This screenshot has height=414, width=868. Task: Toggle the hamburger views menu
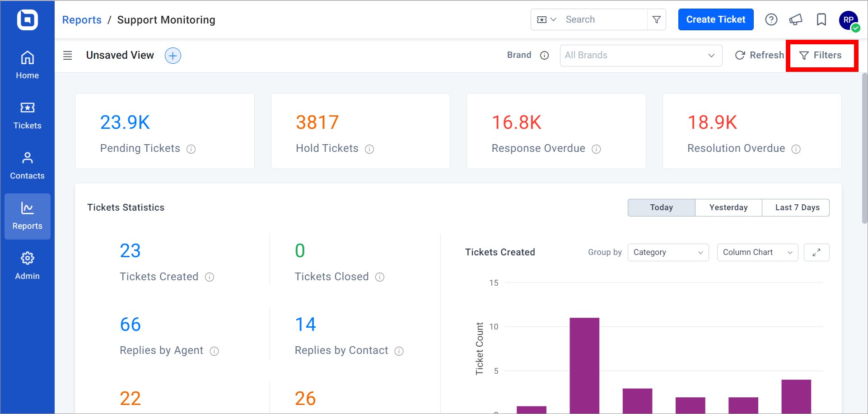click(x=67, y=56)
